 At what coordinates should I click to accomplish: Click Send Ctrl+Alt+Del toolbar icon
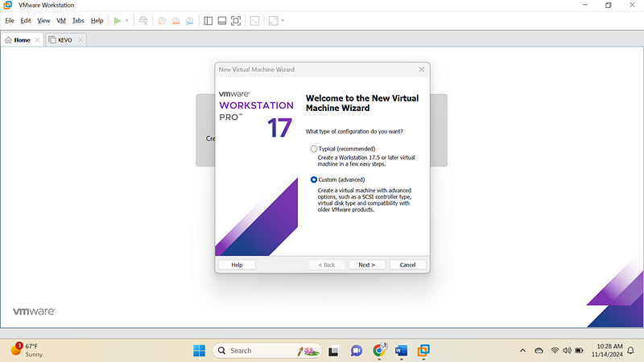pos(143,21)
